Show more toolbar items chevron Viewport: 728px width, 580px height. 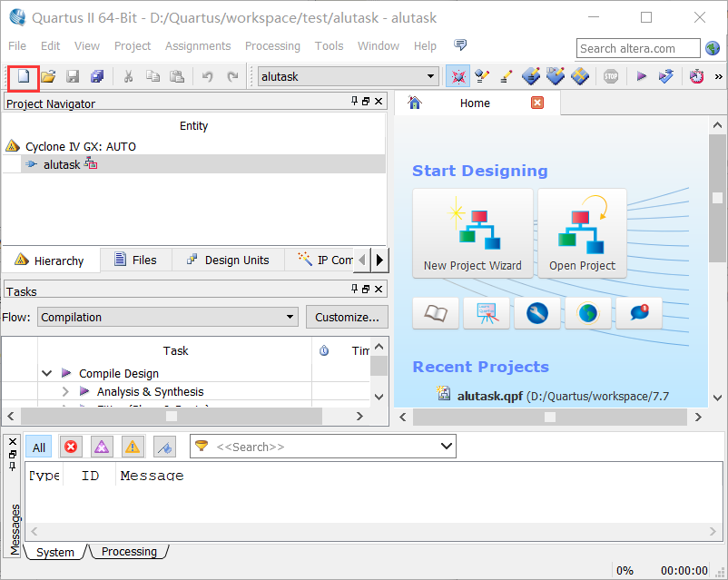[719, 76]
